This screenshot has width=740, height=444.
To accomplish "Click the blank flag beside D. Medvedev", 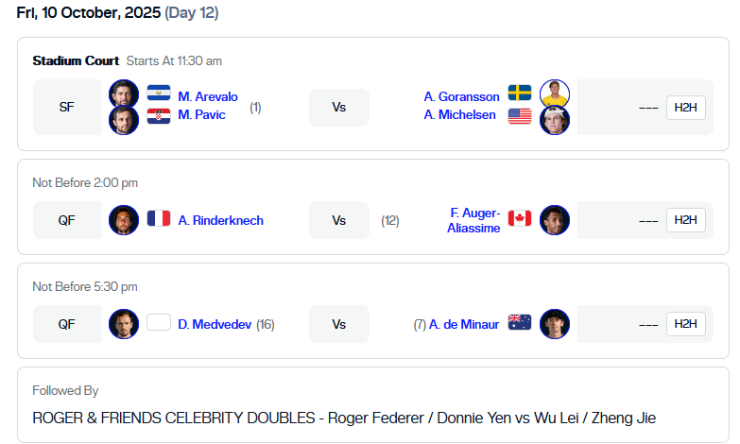I will coord(159,323).
